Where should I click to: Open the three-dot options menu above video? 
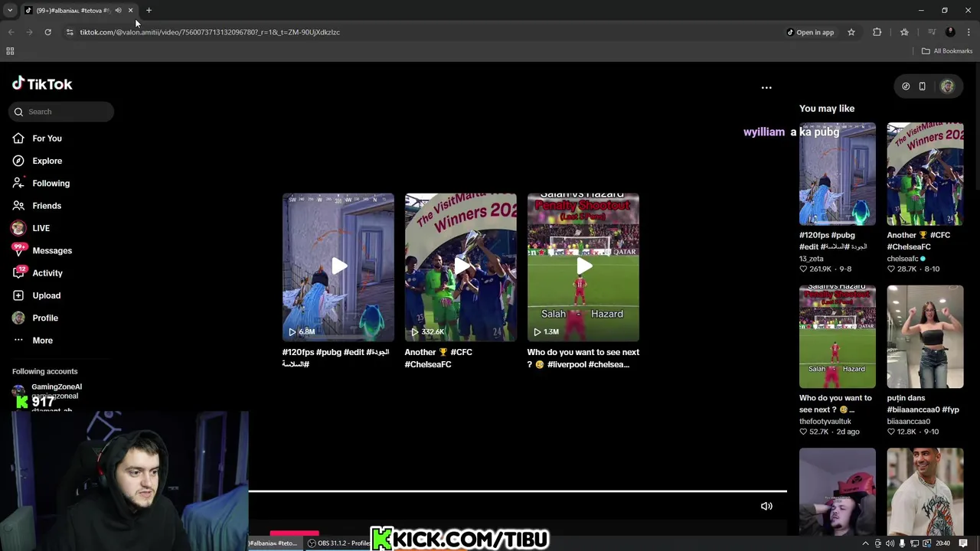766,87
